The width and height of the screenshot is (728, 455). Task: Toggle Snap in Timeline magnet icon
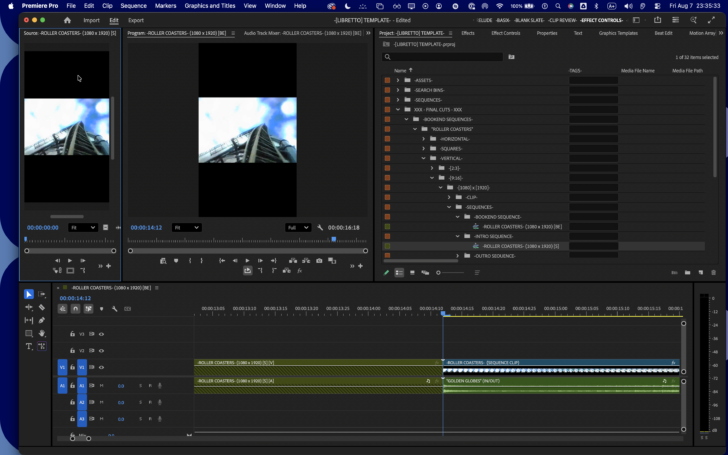tap(75, 309)
